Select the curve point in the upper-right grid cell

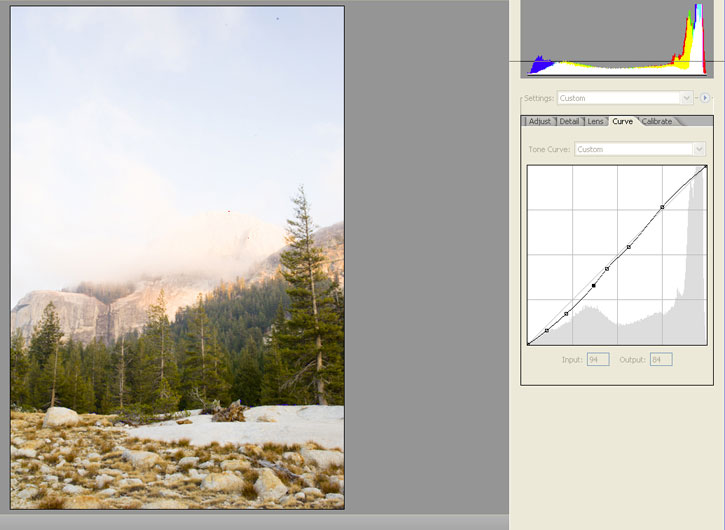point(662,207)
